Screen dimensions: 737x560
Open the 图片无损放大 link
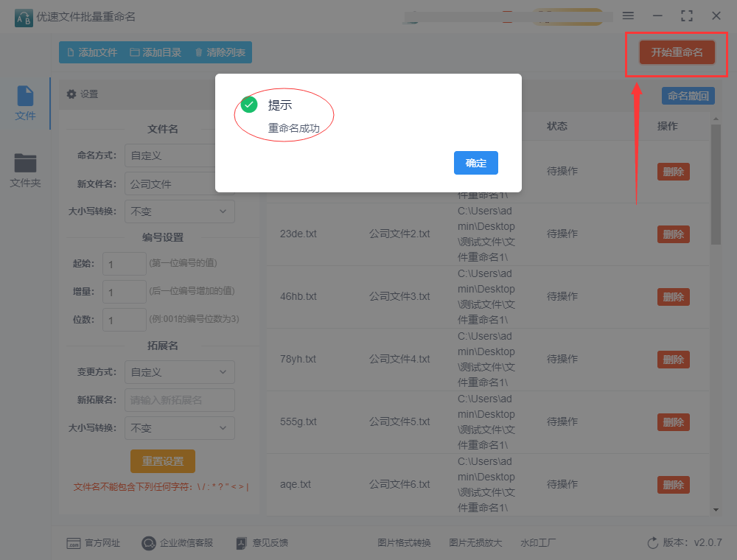475,543
